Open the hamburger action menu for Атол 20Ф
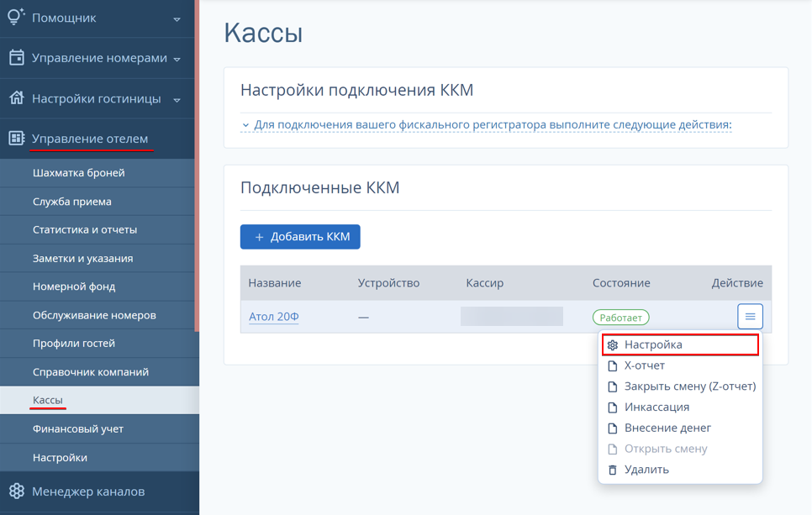Image resolution: width=812 pixels, height=515 pixels. tap(750, 316)
